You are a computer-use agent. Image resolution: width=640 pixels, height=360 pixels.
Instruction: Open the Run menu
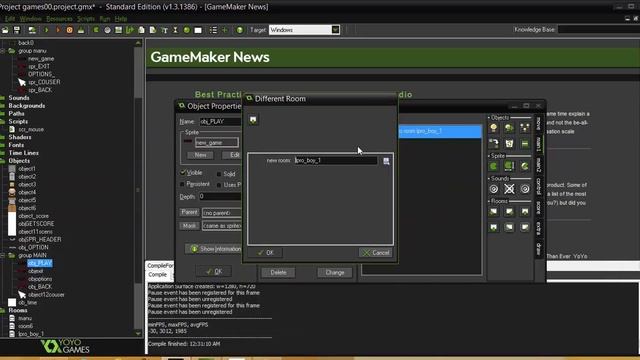tap(104, 19)
